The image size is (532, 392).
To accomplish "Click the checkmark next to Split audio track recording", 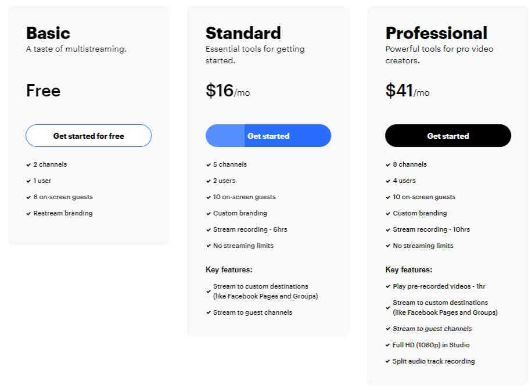I will click(x=387, y=361).
